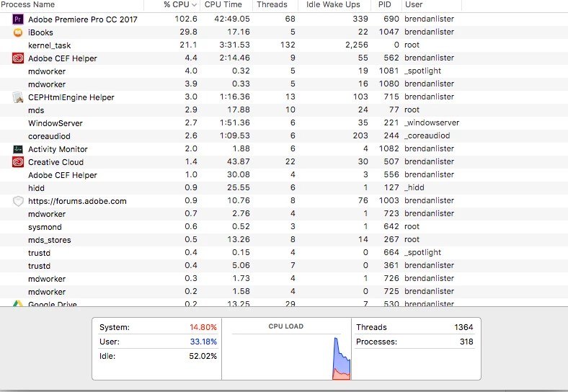Click the Adobe Premiere Pro app icon
The height and width of the screenshot is (392, 568).
tap(18, 19)
